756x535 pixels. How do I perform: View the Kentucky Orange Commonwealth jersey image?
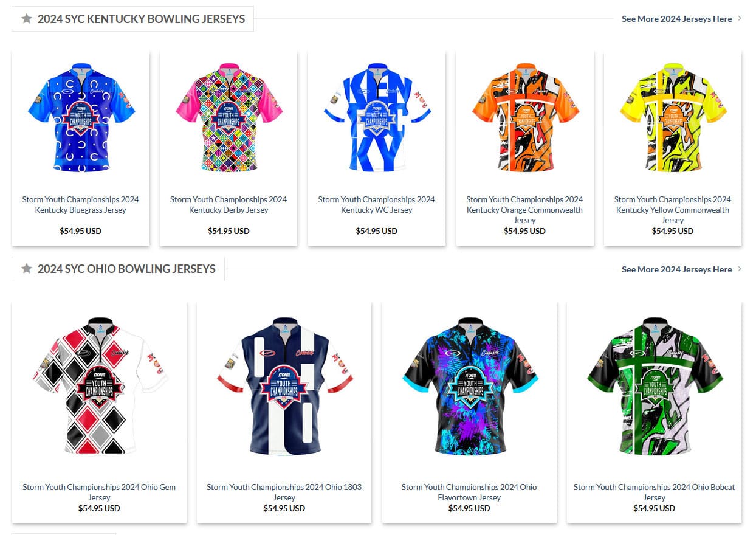coord(525,117)
